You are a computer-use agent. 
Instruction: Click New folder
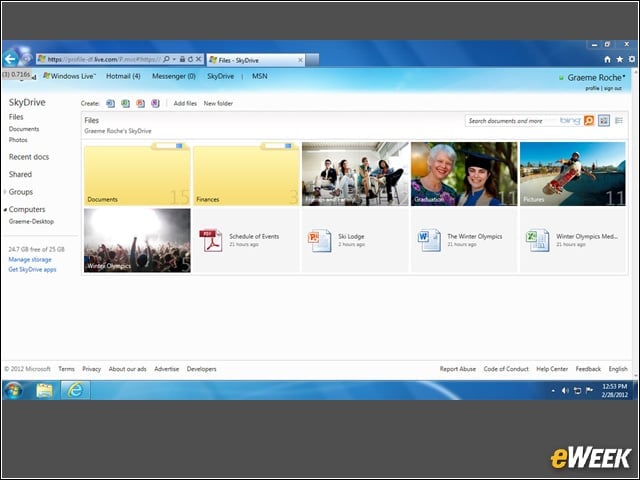pos(218,104)
